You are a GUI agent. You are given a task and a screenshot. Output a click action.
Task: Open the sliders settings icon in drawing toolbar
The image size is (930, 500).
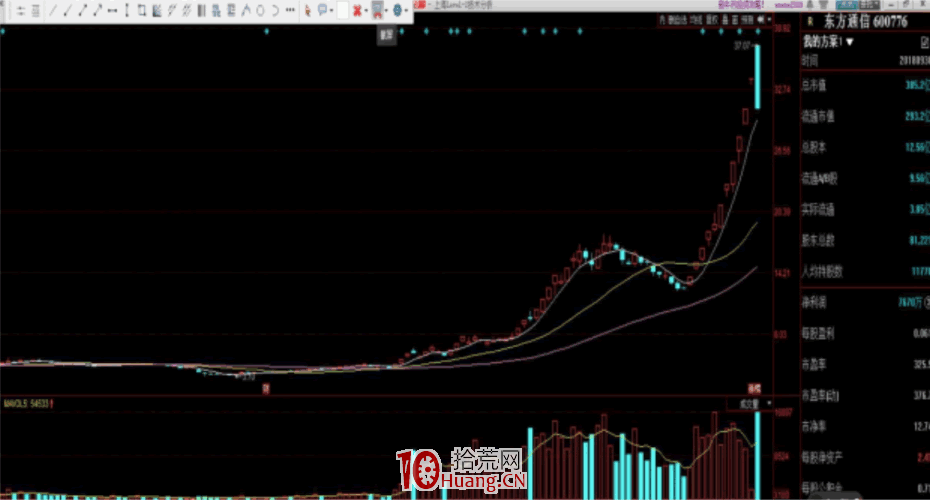(x=20, y=11)
